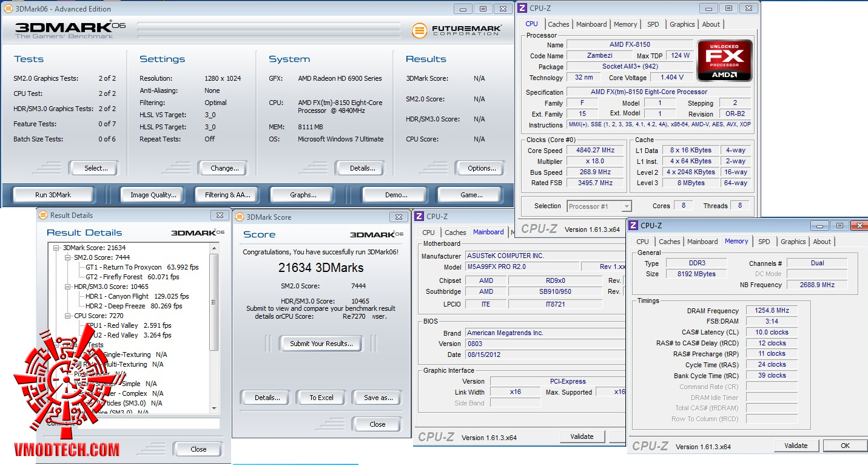Open system Details... in the 3DMark06 main window
The height and width of the screenshot is (465, 868).
(363, 168)
